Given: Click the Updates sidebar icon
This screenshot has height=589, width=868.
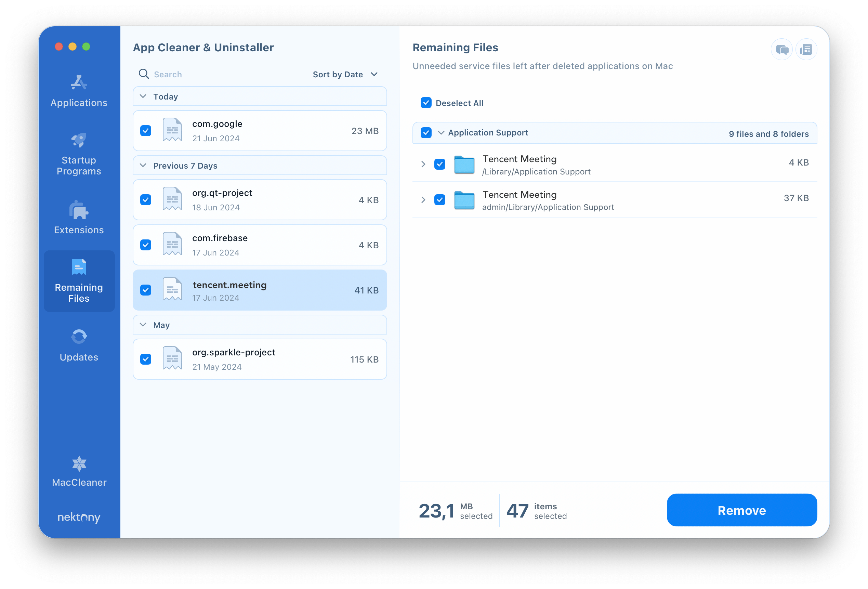Looking at the screenshot, I should pyautogui.click(x=79, y=343).
